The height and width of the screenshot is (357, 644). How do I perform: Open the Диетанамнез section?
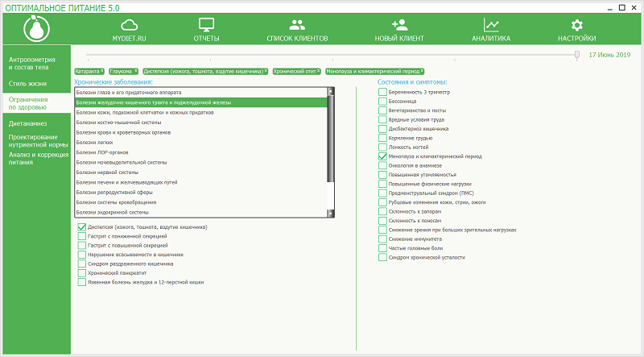coord(28,123)
